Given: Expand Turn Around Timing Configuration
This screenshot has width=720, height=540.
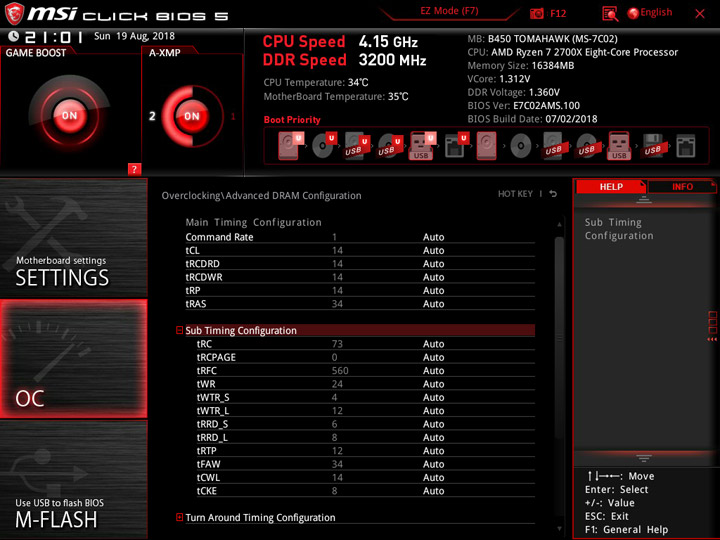Looking at the screenshot, I should pos(180,517).
